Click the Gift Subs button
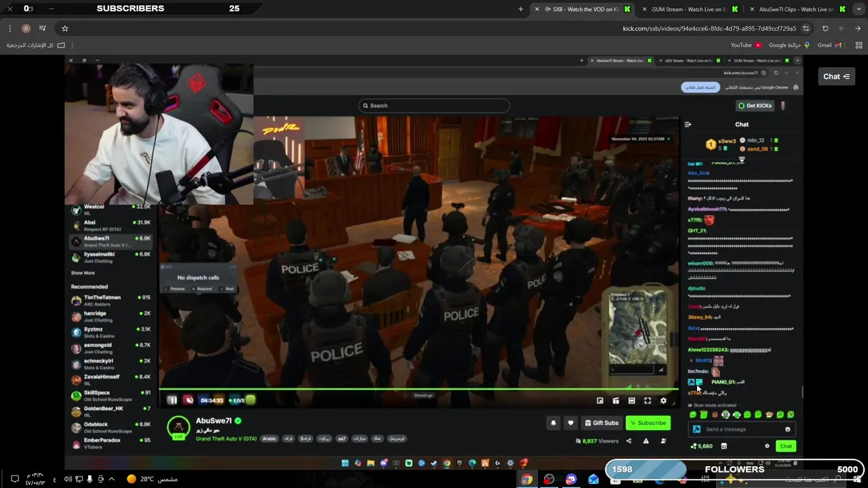Image resolution: width=868 pixels, height=488 pixels. (x=601, y=423)
